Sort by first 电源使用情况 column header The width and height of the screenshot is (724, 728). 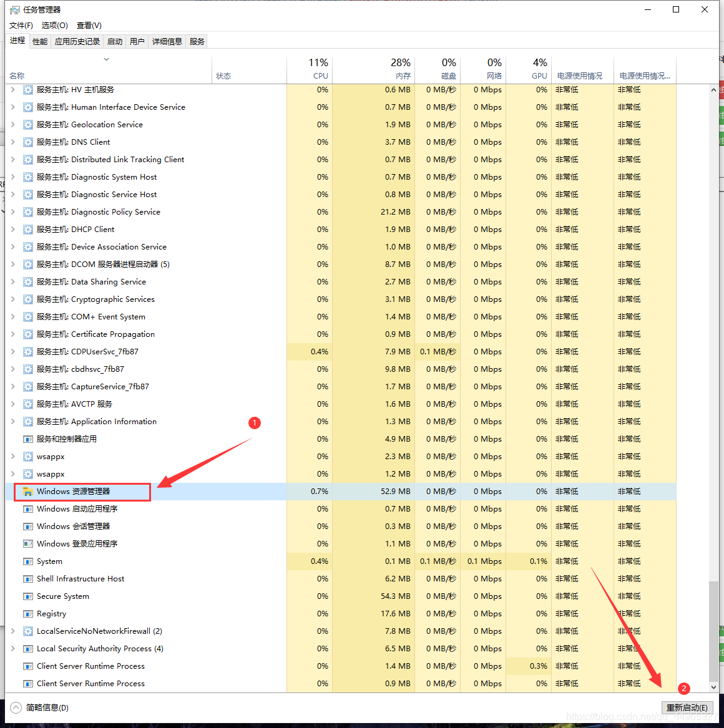(x=582, y=70)
